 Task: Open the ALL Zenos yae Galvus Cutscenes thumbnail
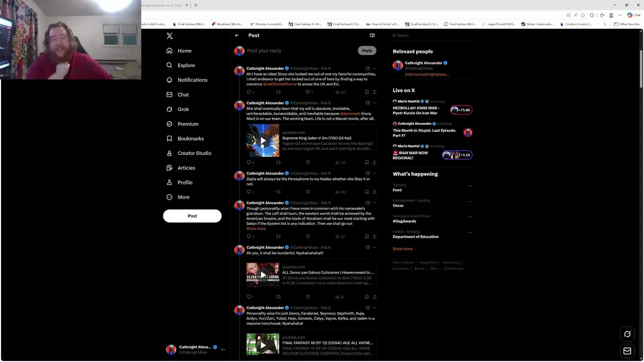[x=263, y=275]
